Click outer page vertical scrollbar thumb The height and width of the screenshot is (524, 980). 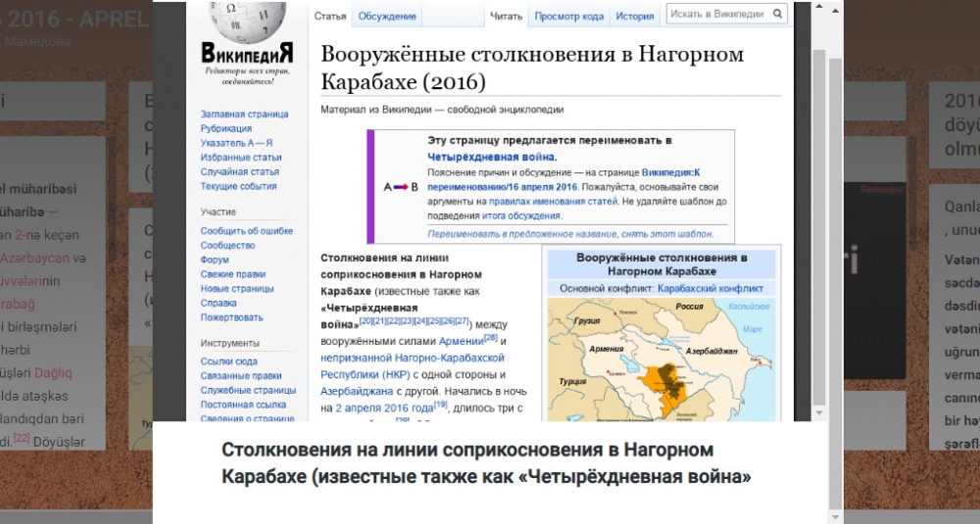[x=836, y=284]
